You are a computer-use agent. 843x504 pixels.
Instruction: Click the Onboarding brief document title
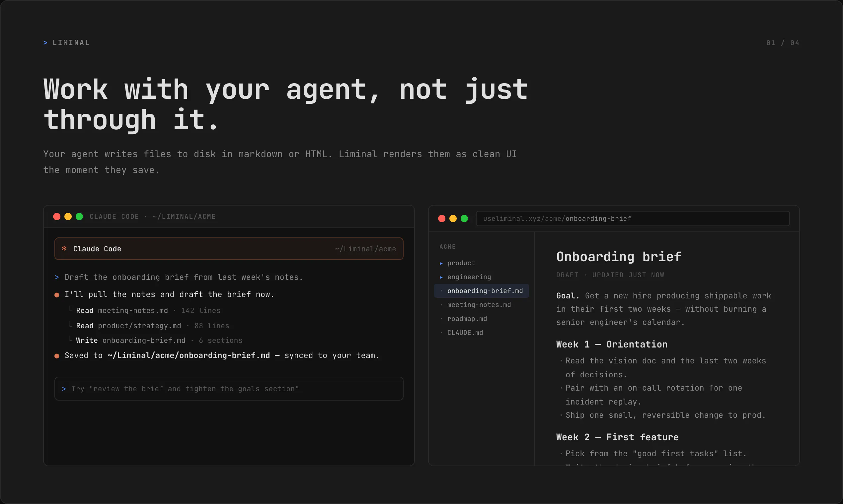[619, 257]
